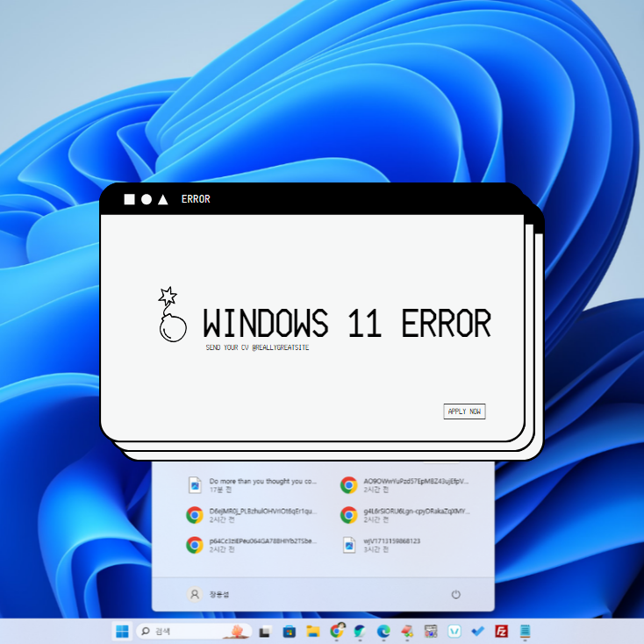
Task: Click the user account avatar in Start menu
Action: (x=195, y=594)
